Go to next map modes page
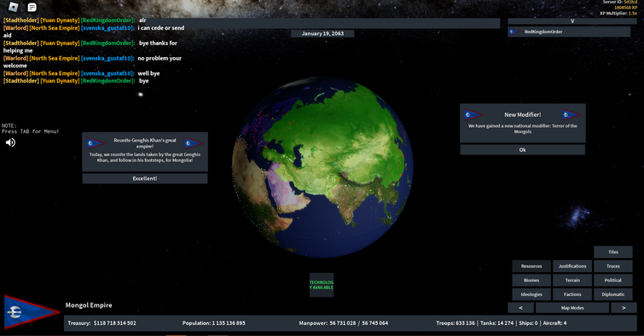This screenshot has width=644, height=336. (624, 308)
